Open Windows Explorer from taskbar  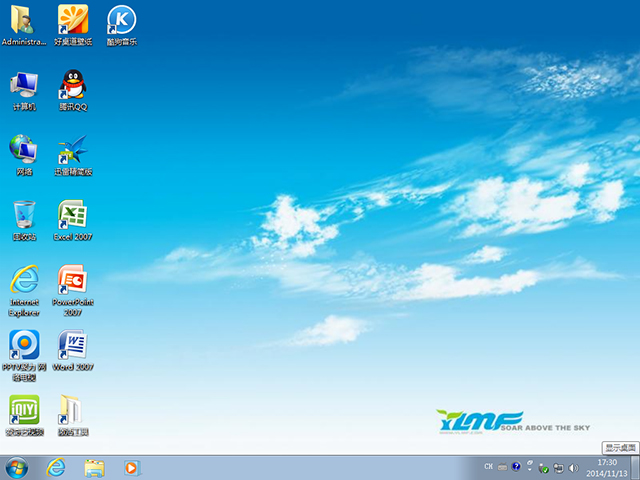[94, 467]
